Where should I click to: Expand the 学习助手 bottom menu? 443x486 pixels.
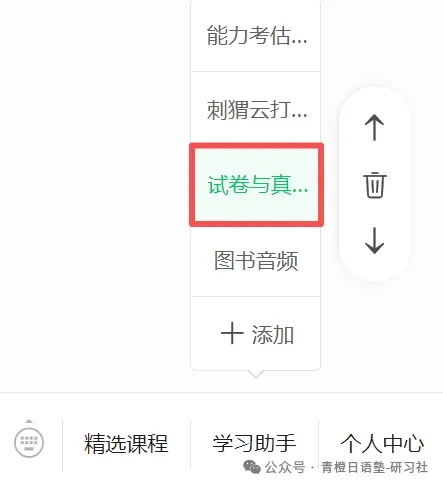tap(254, 444)
